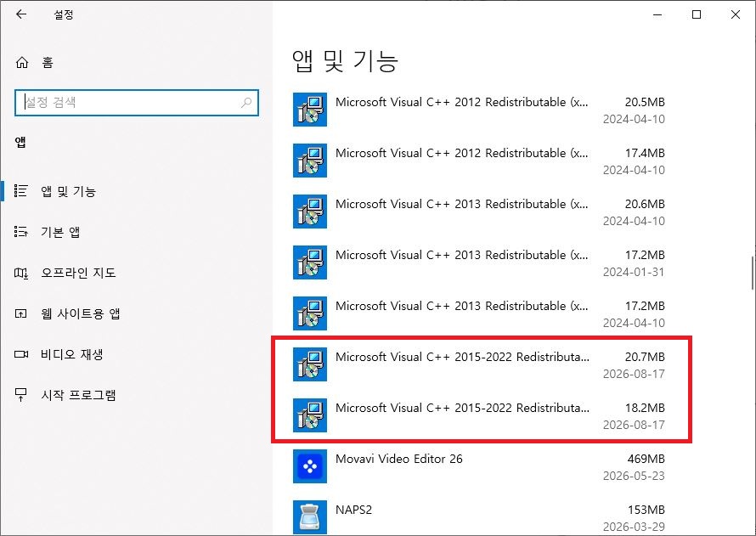Image resolution: width=756 pixels, height=536 pixels.
Task: Select 17.2MB Visual C++ 2013 entry dated 2024-04-10
Action: (479, 313)
